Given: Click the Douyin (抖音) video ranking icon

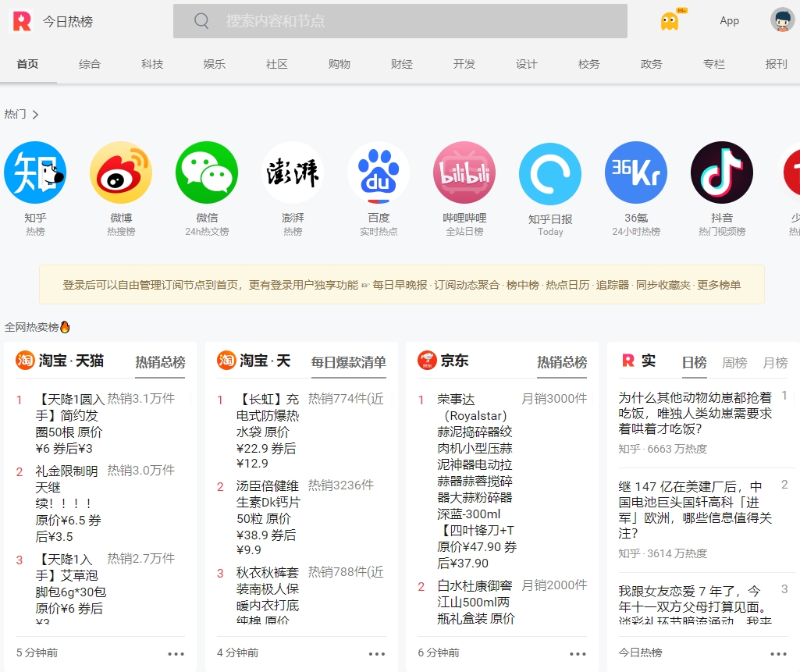Looking at the screenshot, I should pyautogui.click(x=722, y=172).
